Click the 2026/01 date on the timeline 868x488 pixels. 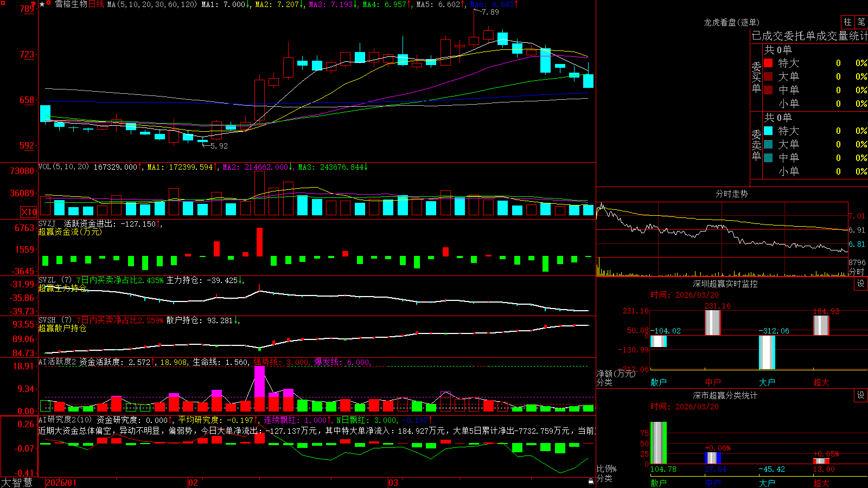[x=61, y=483]
